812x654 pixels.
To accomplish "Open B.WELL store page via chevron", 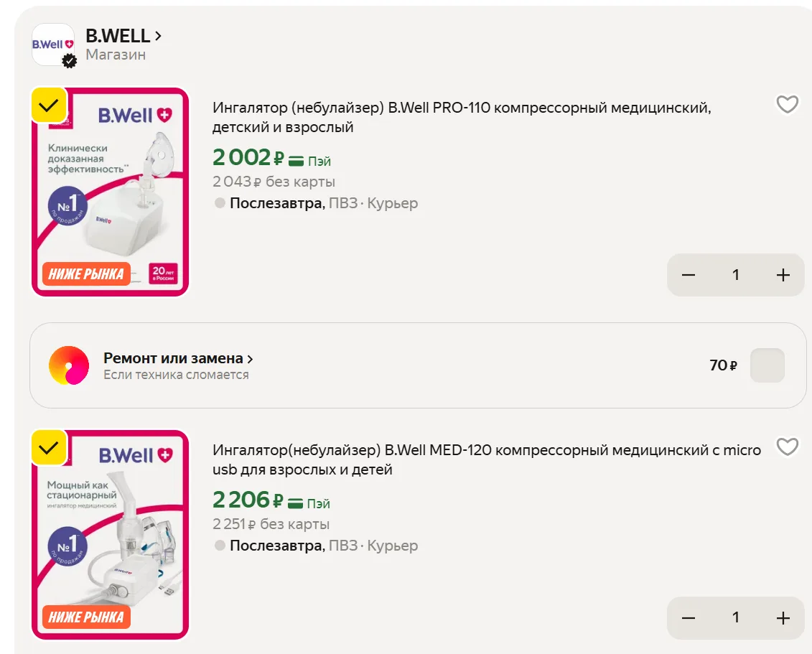I will [x=159, y=36].
